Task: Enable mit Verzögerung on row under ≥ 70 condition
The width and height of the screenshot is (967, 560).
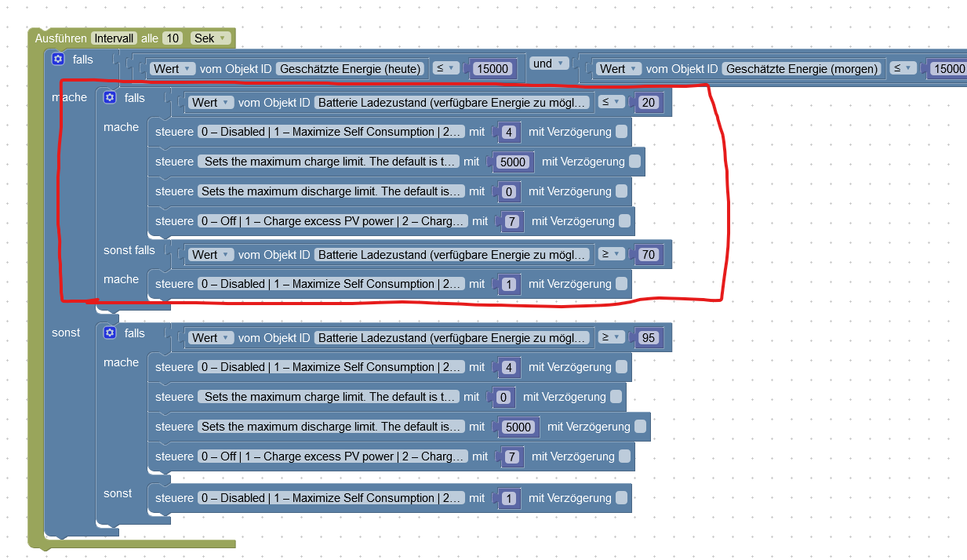Action: 621,284
